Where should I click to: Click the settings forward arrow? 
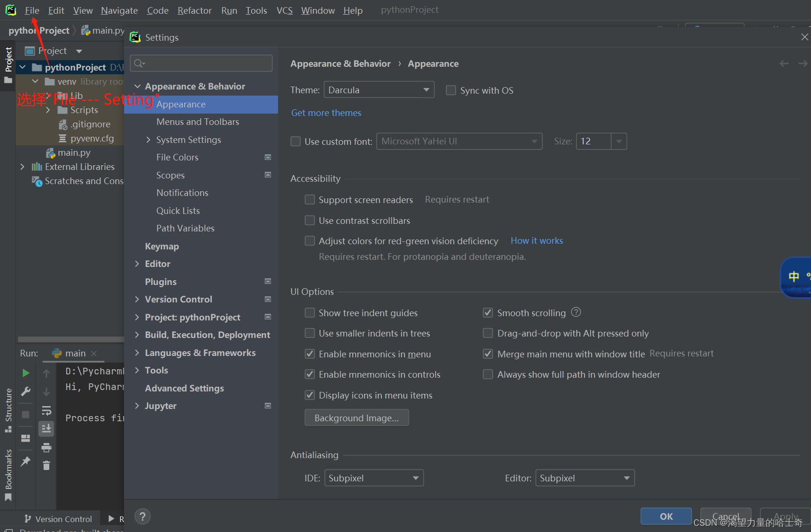803,63
